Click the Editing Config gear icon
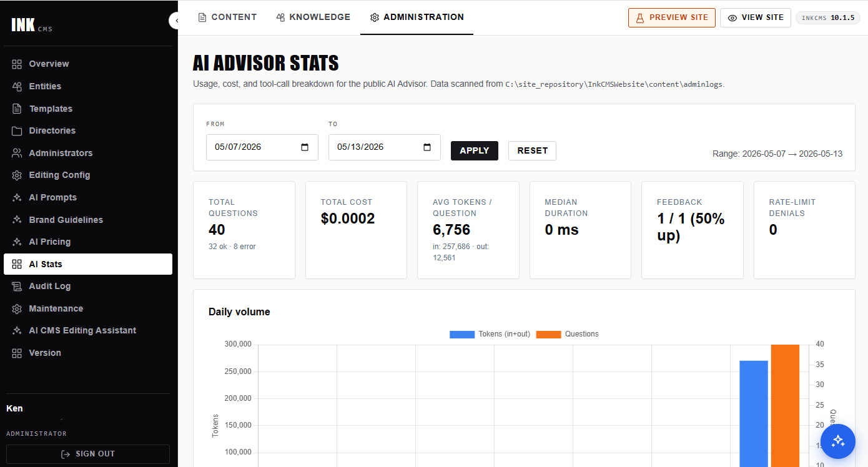 (x=17, y=175)
